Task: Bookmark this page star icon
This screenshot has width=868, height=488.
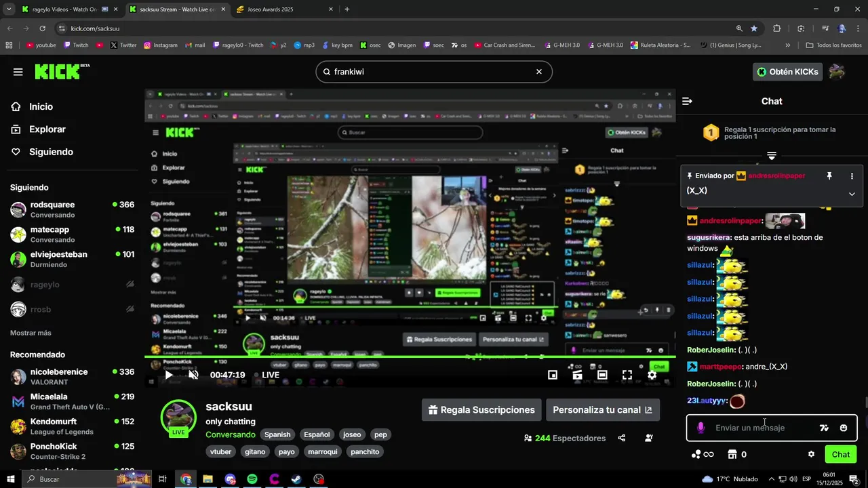Action: click(x=754, y=28)
